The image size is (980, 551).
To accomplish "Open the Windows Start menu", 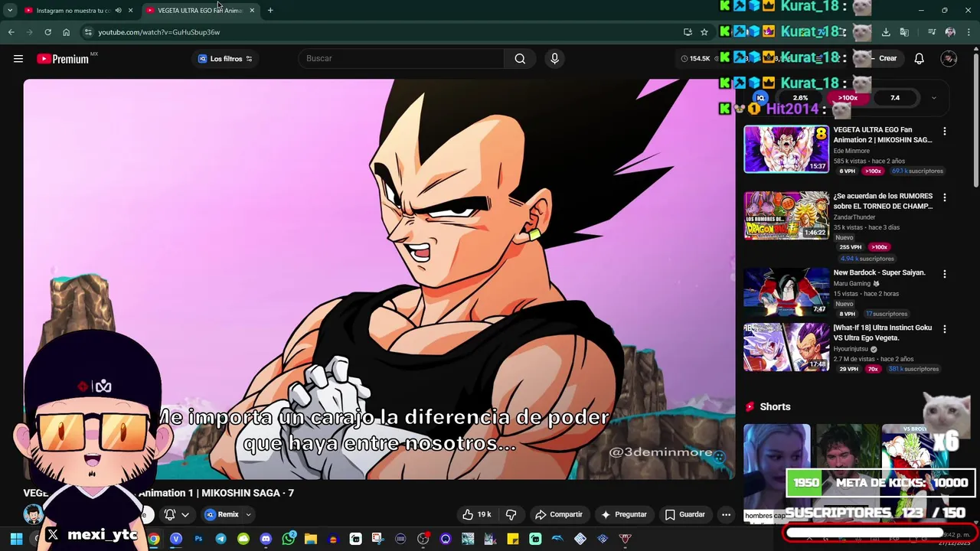I will pos(17,540).
